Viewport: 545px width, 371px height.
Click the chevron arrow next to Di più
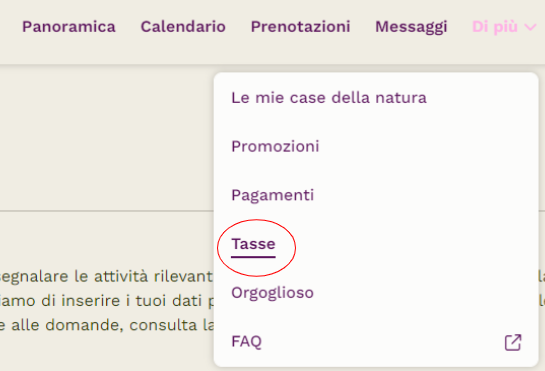pyautogui.click(x=531, y=27)
